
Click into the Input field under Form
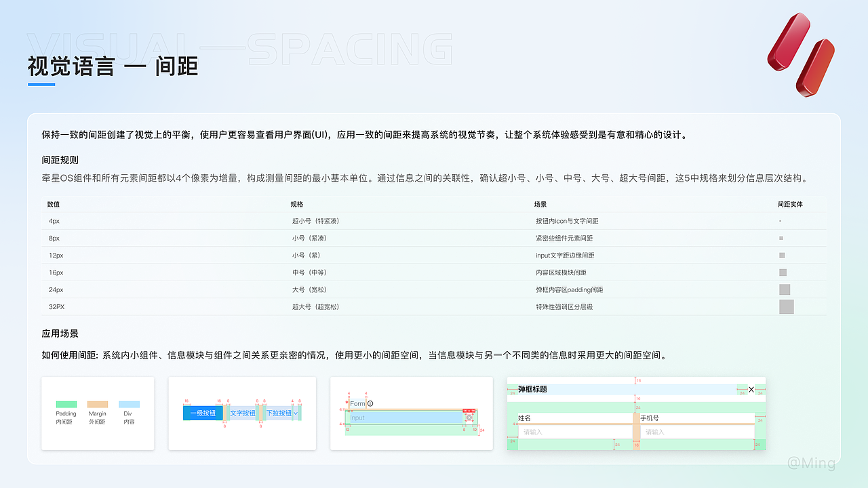coord(410,418)
